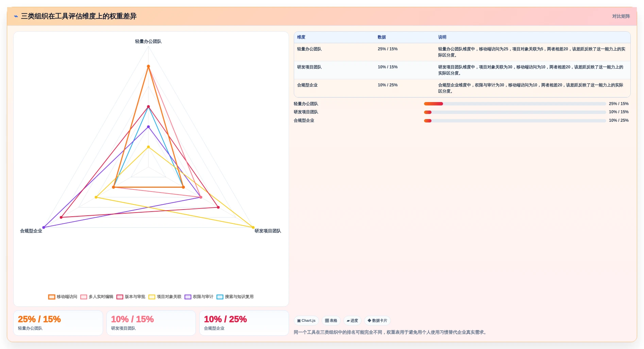Click the 表格 chip
Viewport: 644px width, 349px height.
pyautogui.click(x=331, y=320)
